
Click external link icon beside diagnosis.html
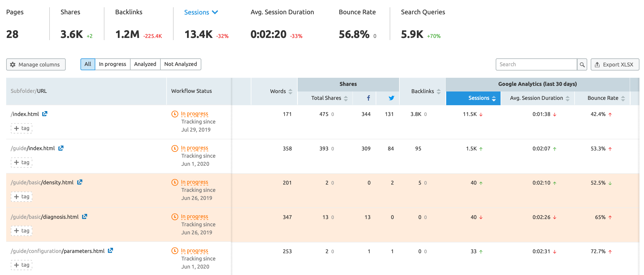[x=85, y=217]
